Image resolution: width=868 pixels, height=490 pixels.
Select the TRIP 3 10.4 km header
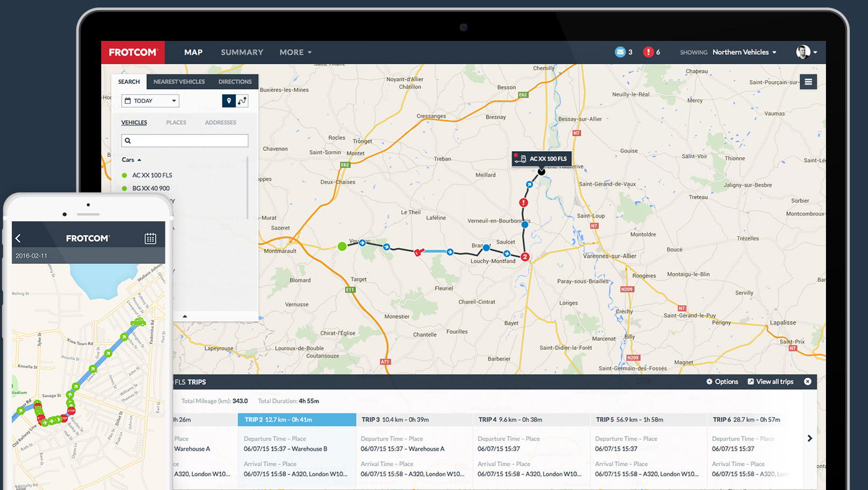(414, 420)
